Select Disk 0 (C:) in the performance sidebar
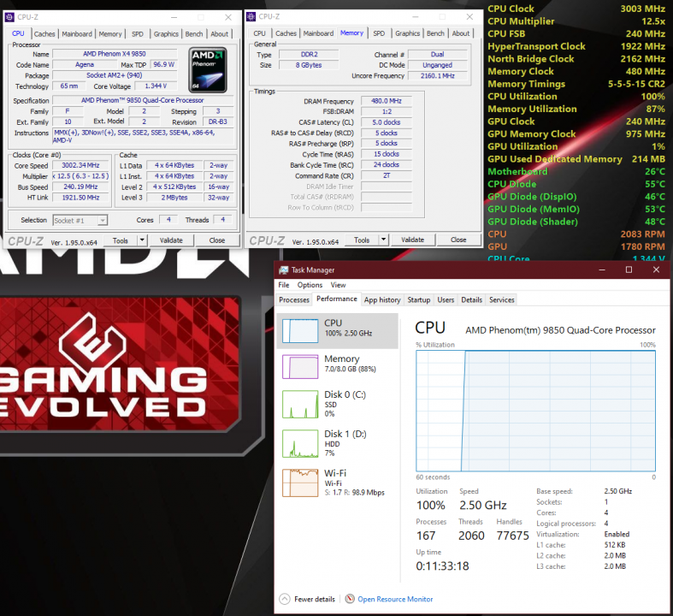The image size is (673, 616). click(x=299, y=404)
